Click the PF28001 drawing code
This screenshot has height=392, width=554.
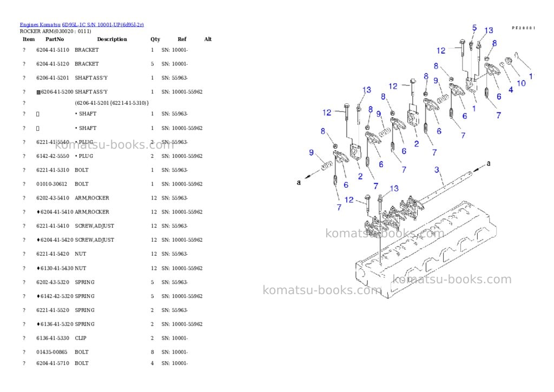524,28
